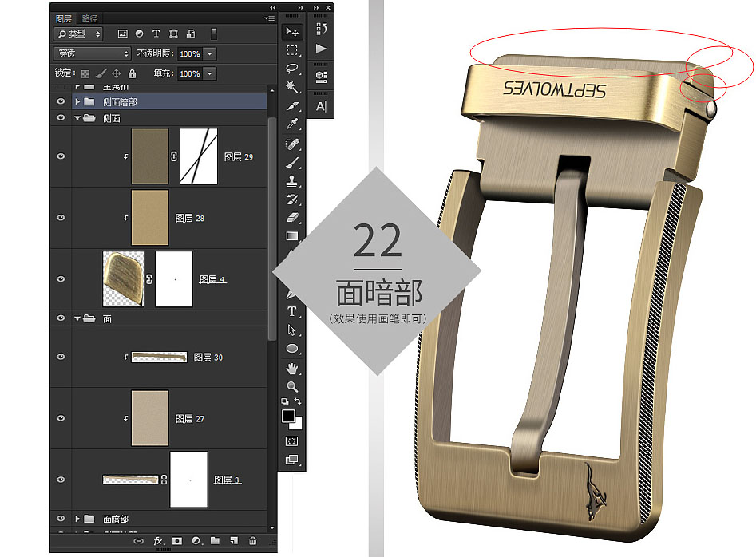Change screen mode from toolbar bottom
The image size is (756, 557).
292,460
